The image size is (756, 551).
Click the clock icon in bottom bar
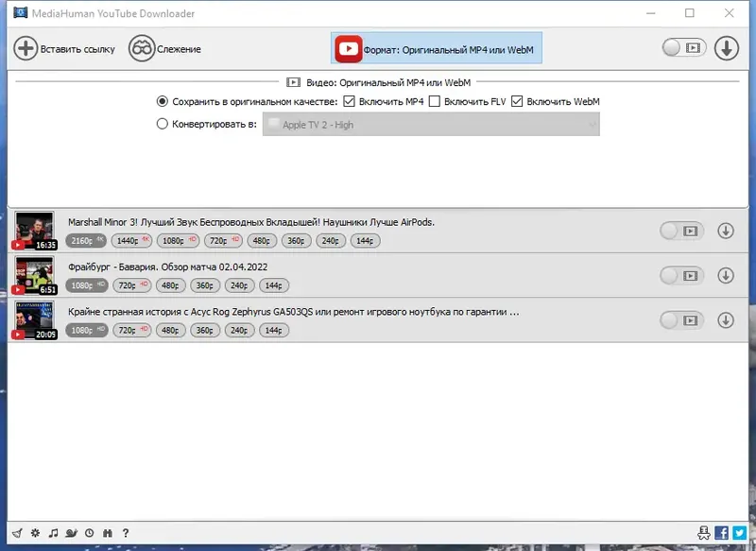point(89,533)
